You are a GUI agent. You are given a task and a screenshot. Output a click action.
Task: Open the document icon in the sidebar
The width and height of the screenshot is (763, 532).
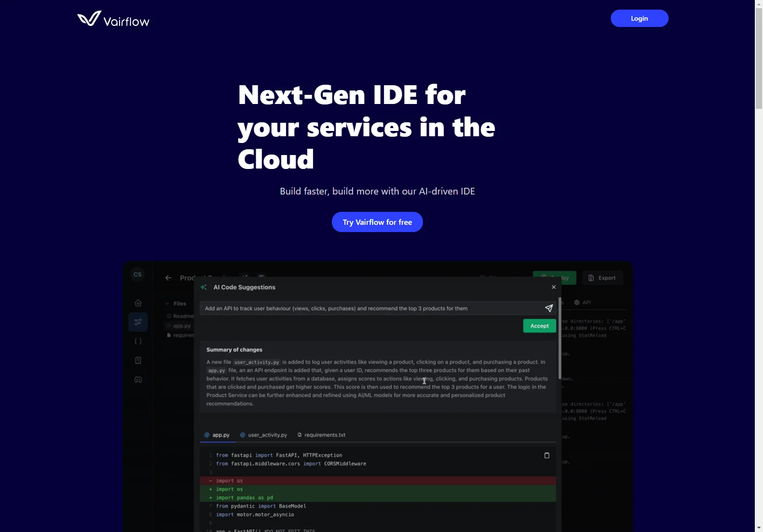[138, 361]
